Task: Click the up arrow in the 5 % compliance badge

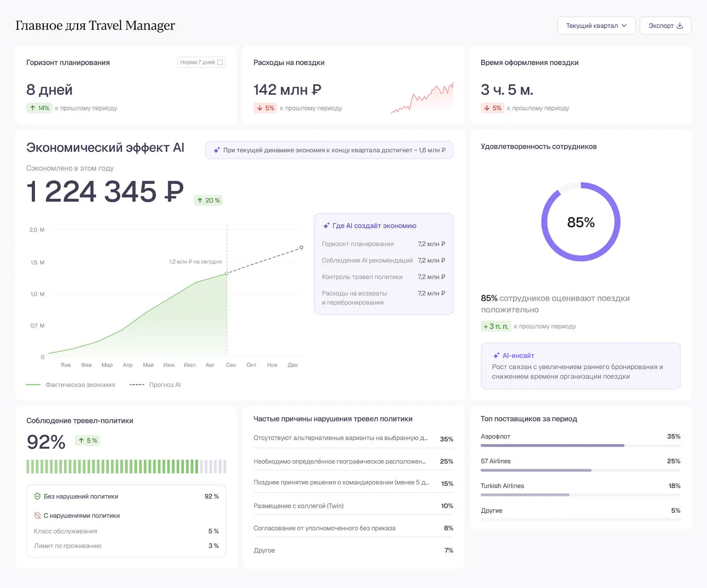Action: coord(81,441)
